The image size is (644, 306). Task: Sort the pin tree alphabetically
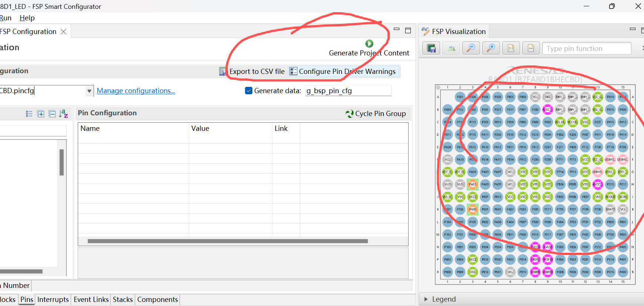click(x=64, y=114)
